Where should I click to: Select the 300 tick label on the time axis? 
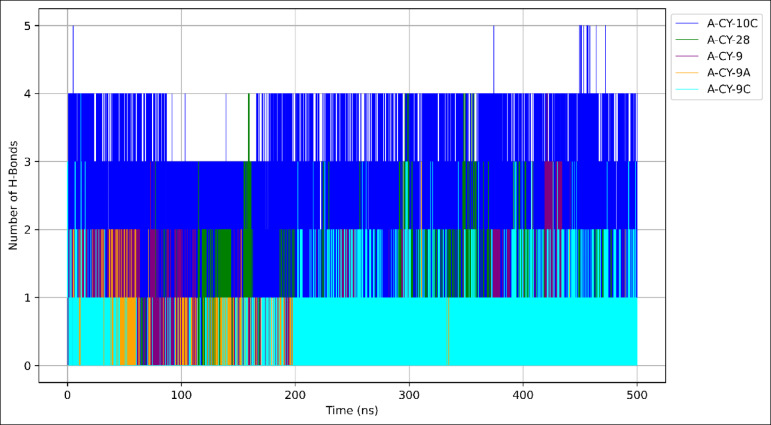[409, 394]
